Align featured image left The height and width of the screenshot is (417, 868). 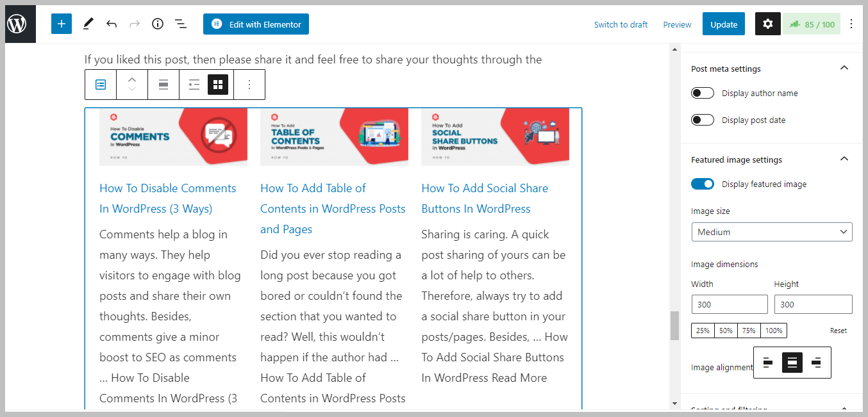point(768,363)
